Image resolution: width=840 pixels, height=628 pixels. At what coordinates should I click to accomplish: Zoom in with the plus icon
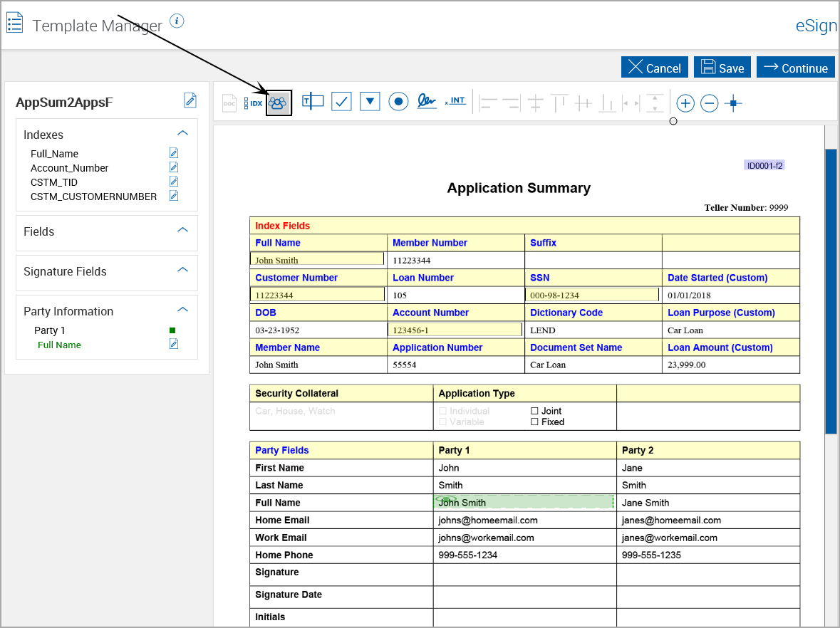[685, 103]
